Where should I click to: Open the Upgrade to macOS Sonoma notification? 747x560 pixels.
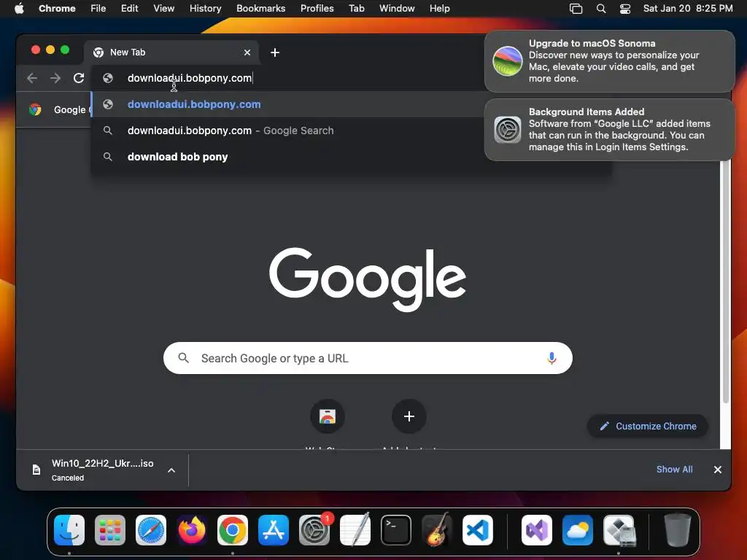coord(609,61)
